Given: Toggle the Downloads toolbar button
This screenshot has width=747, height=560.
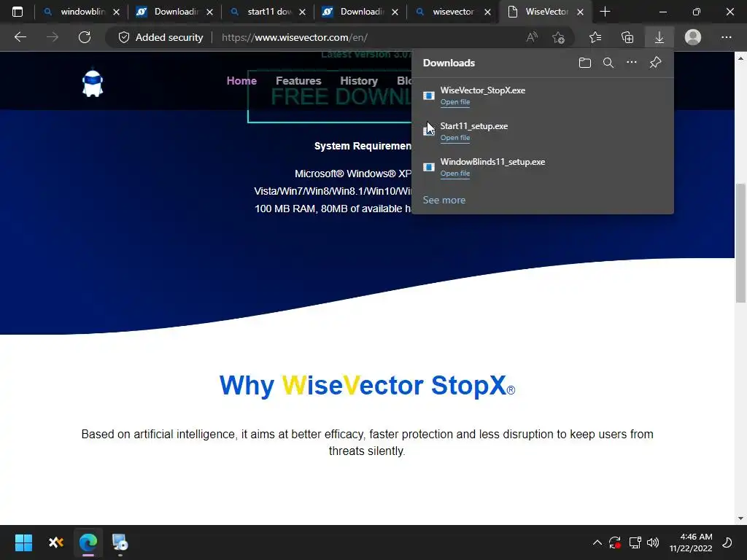Looking at the screenshot, I should [659, 37].
